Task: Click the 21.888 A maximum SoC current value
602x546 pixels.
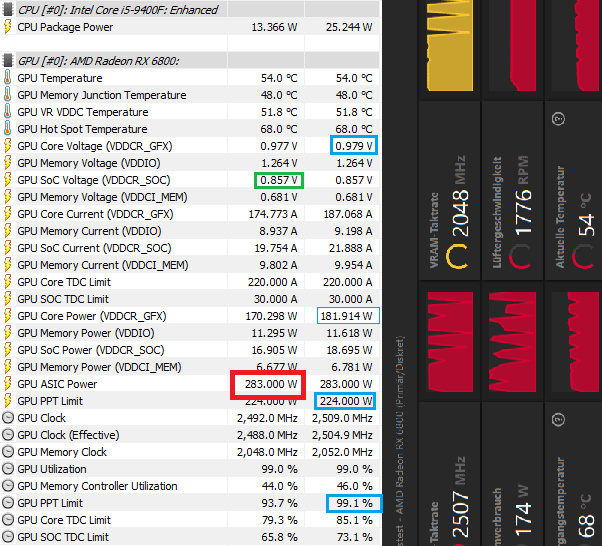Action: click(x=351, y=248)
